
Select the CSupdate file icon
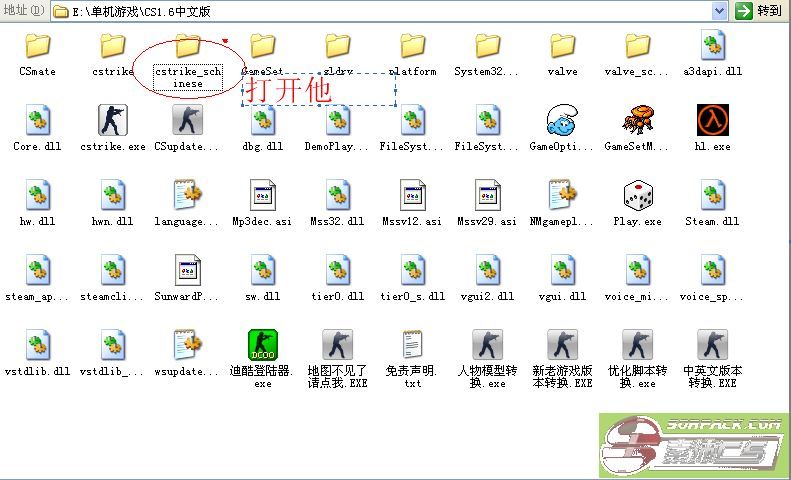[x=188, y=120]
